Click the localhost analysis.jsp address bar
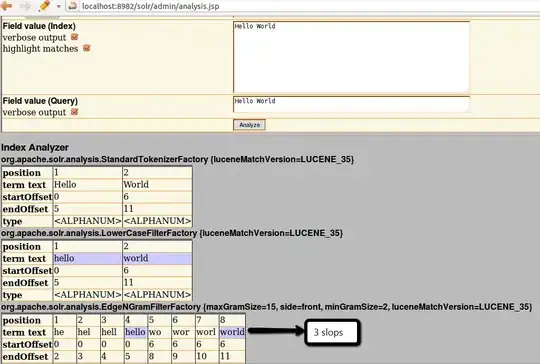Viewport: 540px width, 364px height. pos(310,6)
